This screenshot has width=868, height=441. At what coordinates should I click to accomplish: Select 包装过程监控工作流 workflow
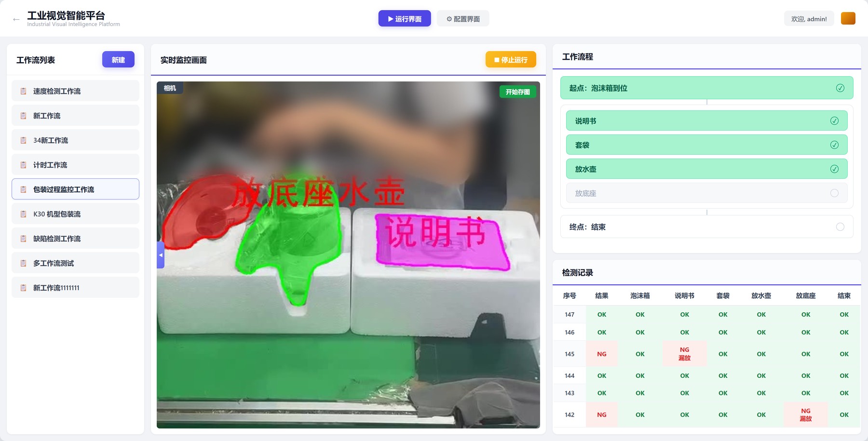tap(75, 189)
